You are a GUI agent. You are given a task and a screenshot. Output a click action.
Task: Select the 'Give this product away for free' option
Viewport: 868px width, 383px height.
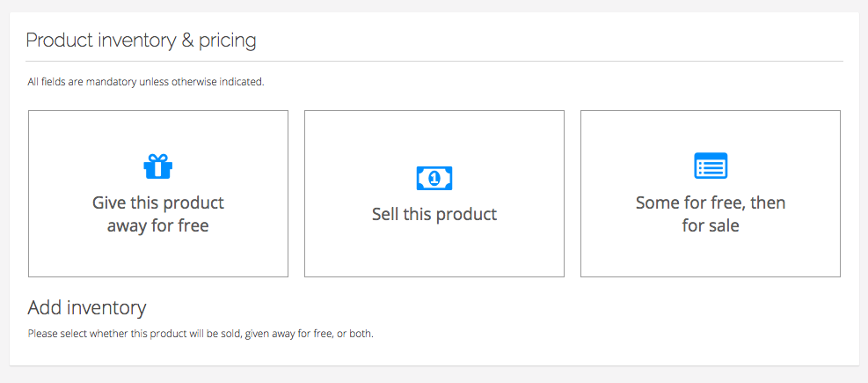[158, 194]
